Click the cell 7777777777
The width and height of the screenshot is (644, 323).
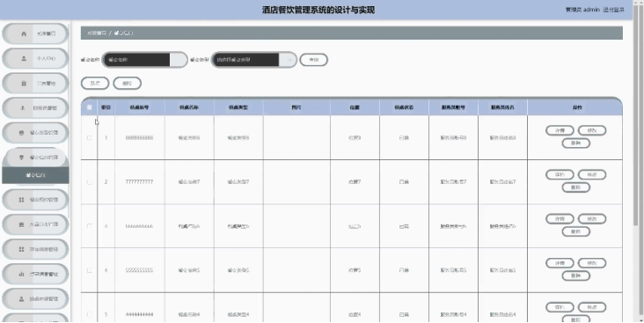click(x=140, y=182)
